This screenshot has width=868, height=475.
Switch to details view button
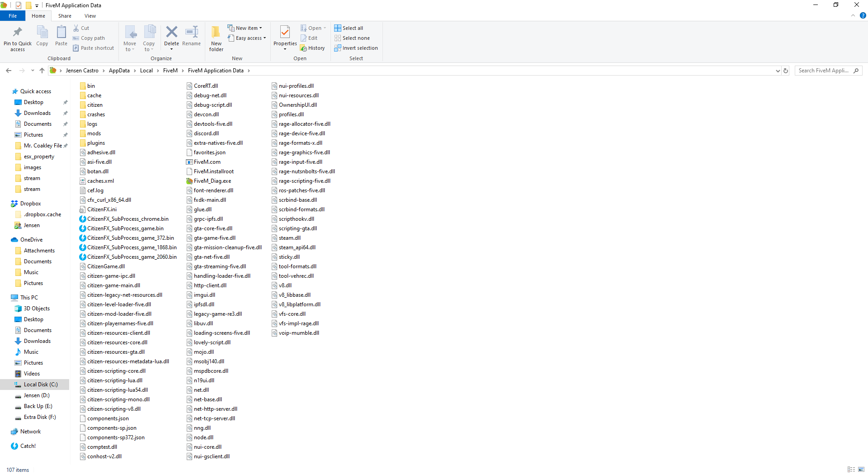[851, 470]
